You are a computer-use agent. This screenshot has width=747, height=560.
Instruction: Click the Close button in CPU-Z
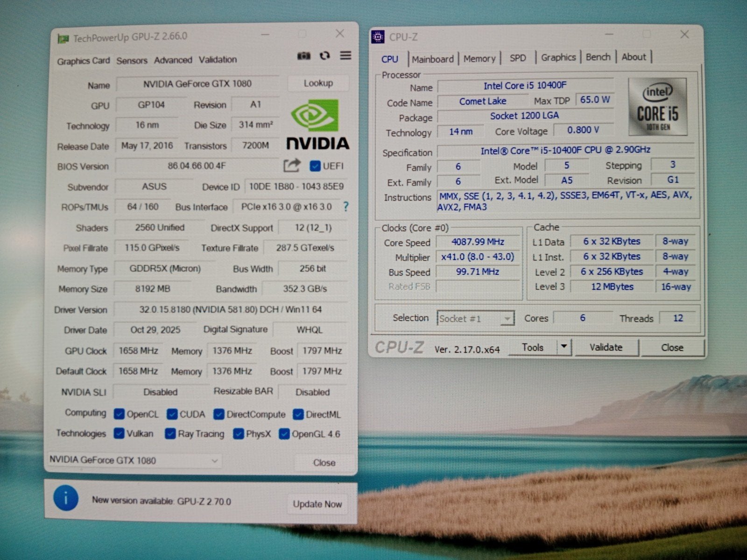point(672,348)
